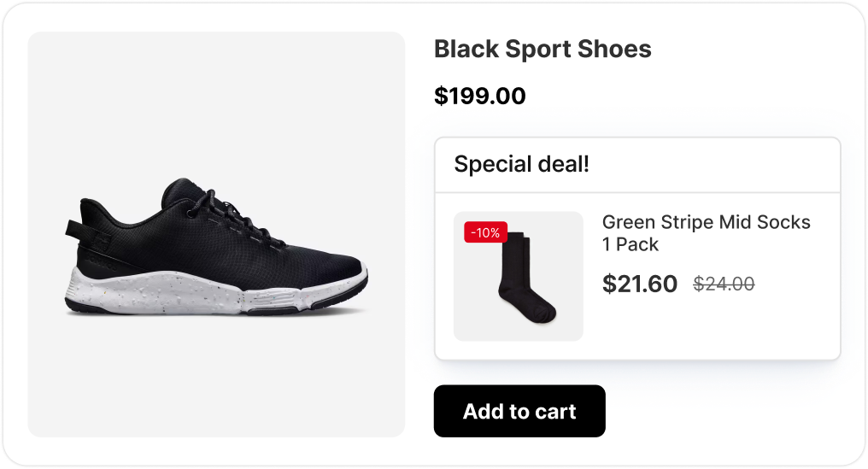Open the black socks thumbnail image

click(519, 276)
